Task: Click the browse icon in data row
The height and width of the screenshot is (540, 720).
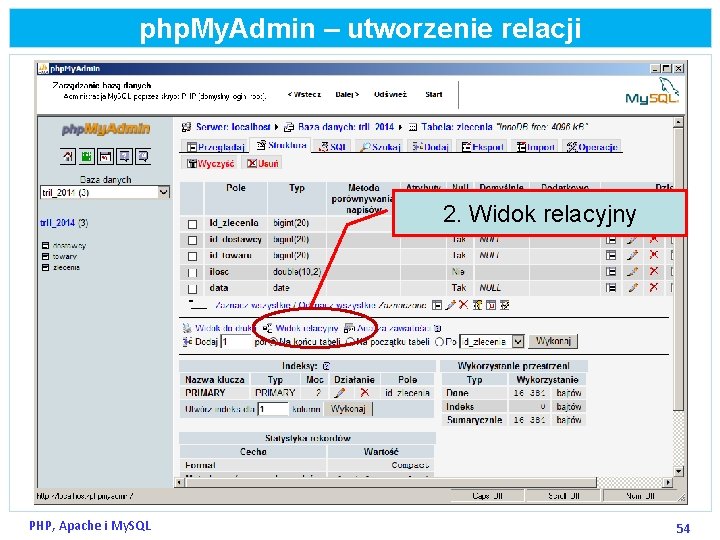Action: (611, 288)
